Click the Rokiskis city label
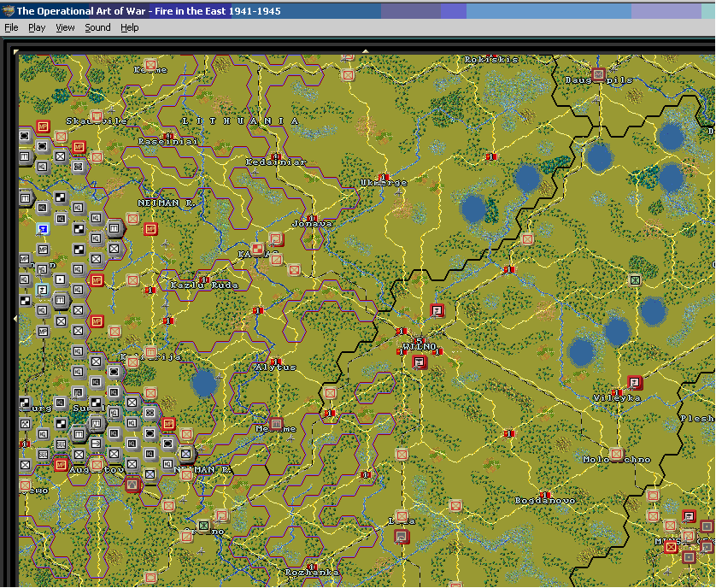Viewport: 716px width, 588px height. pos(491,59)
